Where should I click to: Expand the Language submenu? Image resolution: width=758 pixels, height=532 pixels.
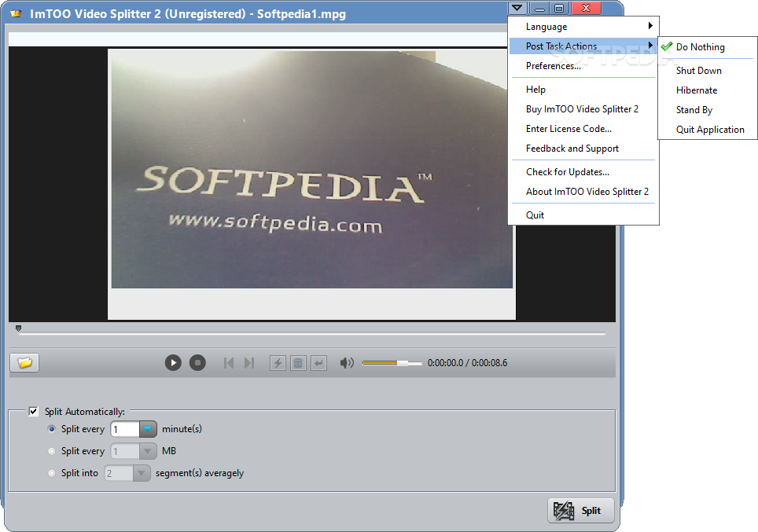click(583, 27)
